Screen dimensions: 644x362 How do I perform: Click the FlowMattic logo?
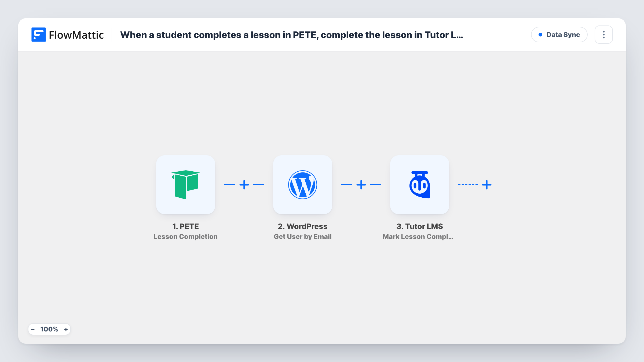(x=67, y=35)
